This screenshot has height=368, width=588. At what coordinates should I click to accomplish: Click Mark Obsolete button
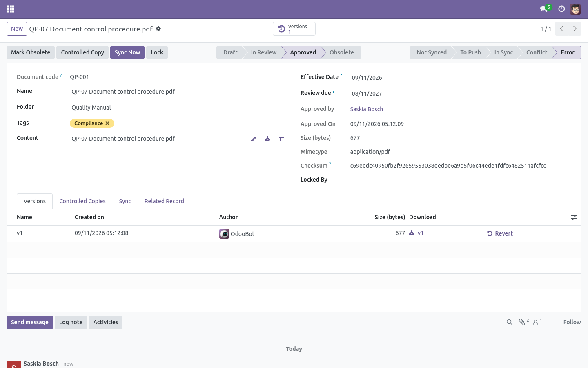tap(31, 52)
